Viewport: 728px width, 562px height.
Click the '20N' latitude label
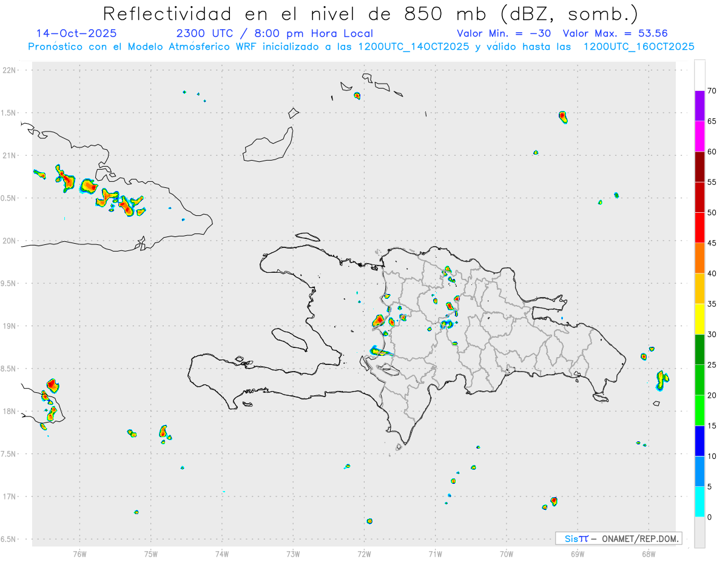coord(10,241)
